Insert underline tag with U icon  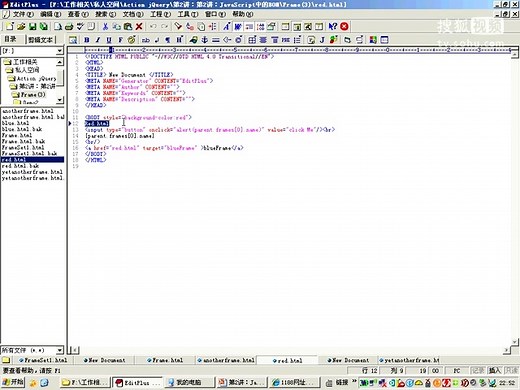pos(109,40)
